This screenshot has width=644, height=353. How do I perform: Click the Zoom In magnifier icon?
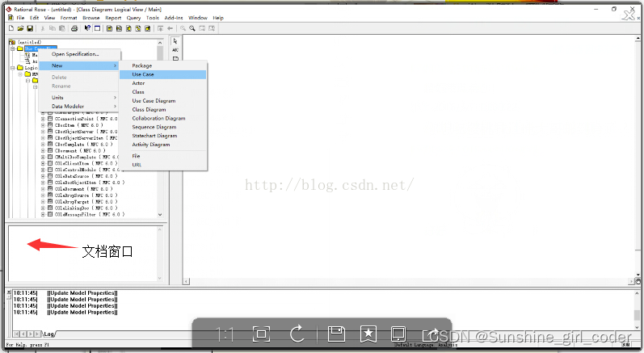pyautogui.click(x=183, y=28)
